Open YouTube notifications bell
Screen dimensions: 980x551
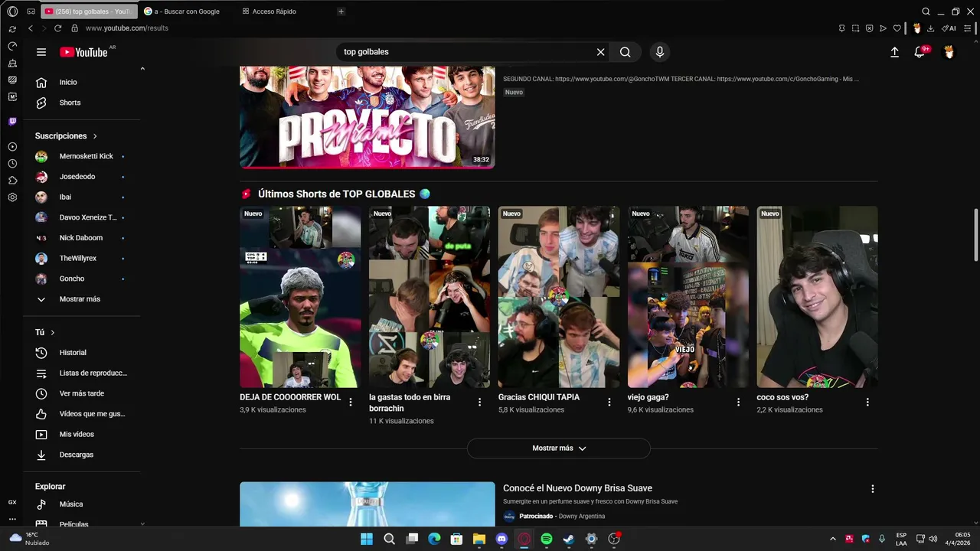[920, 52]
